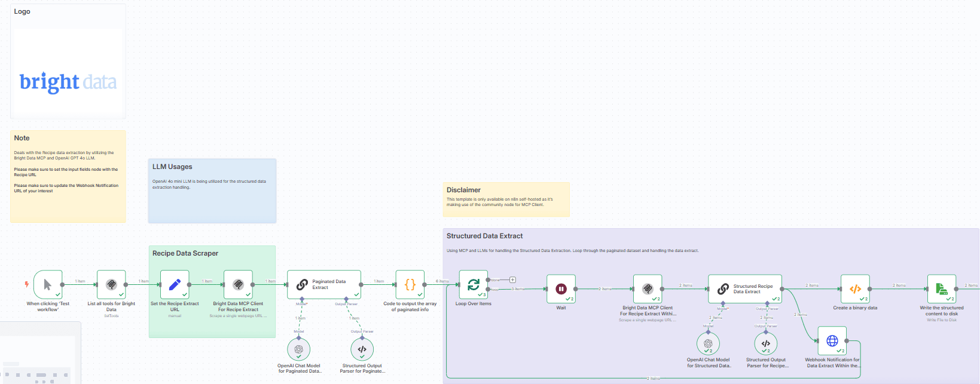Open the 'OpenAI Chat Model for Paginated Data' node

pyautogui.click(x=299, y=349)
